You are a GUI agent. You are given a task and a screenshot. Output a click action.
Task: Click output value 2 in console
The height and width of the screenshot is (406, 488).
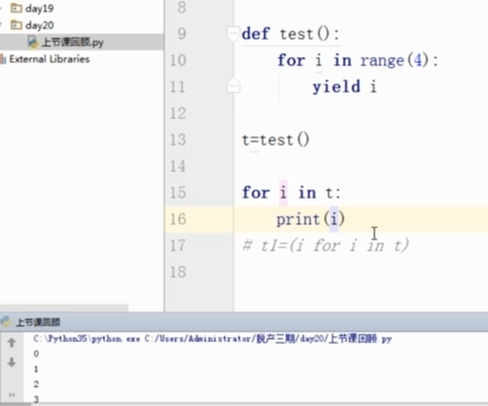[36, 384]
